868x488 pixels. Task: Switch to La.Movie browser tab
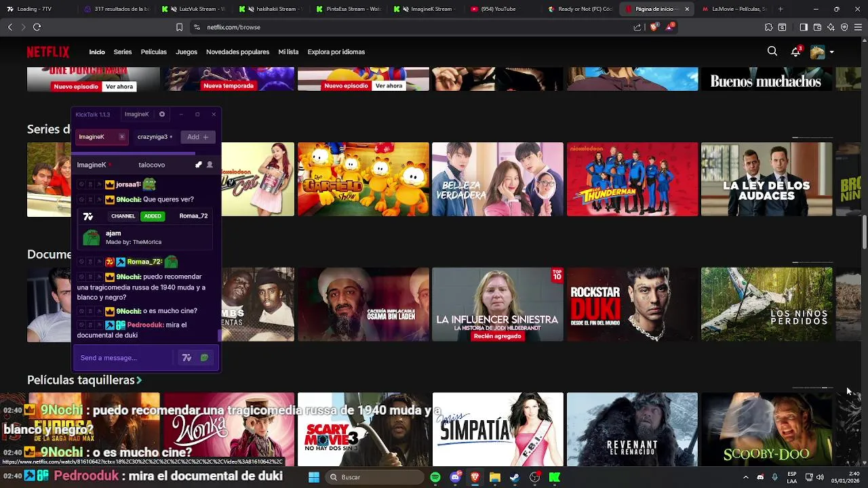[x=734, y=9]
